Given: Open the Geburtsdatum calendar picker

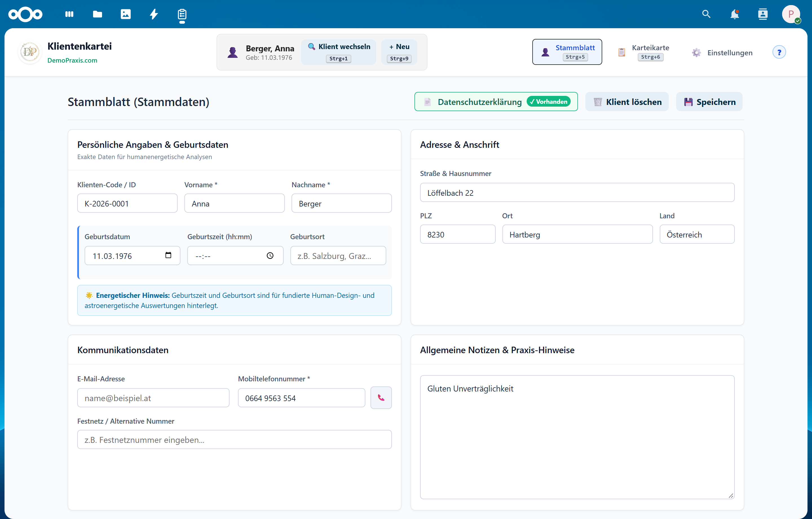Looking at the screenshot, I should click(168, 256).
